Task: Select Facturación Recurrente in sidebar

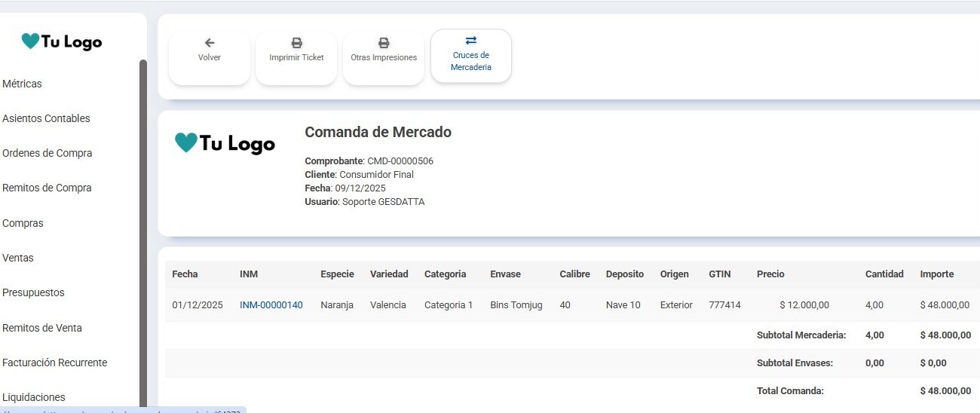Action: (x=54, y=363)
